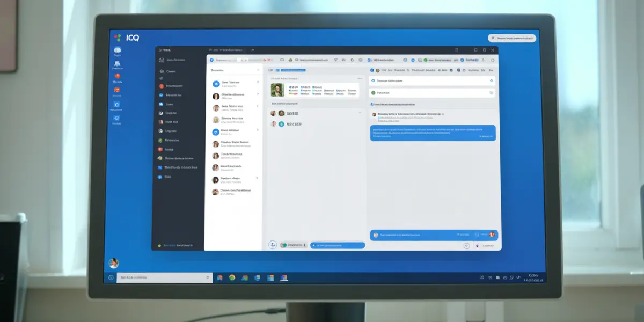Open the red-icon item in ICQ's dark sidebar
The image size is (644, 322).
(162, 86)
